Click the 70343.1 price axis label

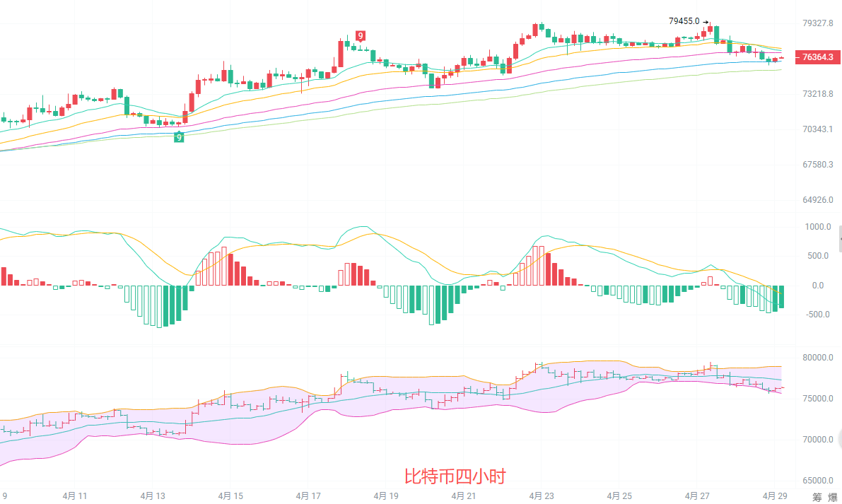pos(817,129)
